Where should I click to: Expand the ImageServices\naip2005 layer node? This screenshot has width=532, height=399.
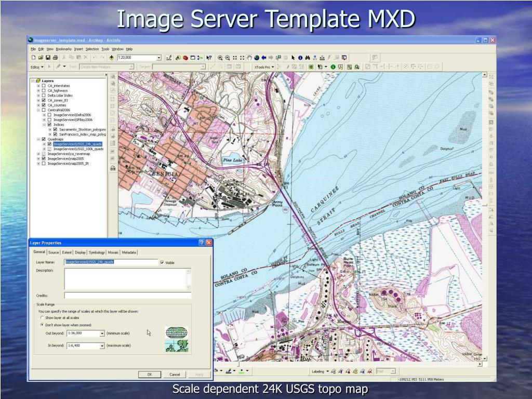pos(38,158)
